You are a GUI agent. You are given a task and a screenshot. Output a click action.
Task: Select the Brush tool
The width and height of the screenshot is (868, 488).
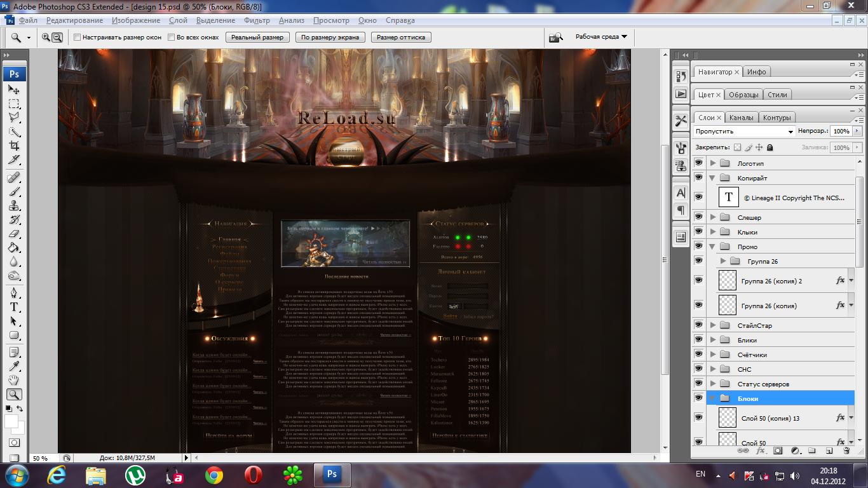[x=14, y=191]
